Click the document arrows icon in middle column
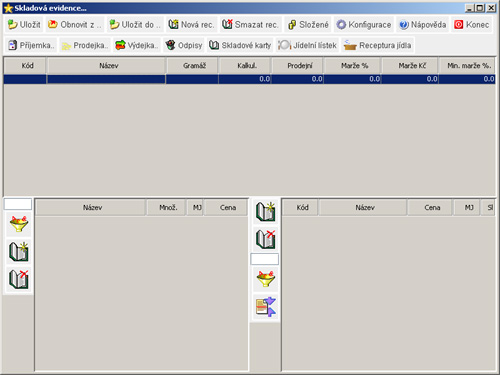This screenshot has height=375, width=500. click(265, 307)
